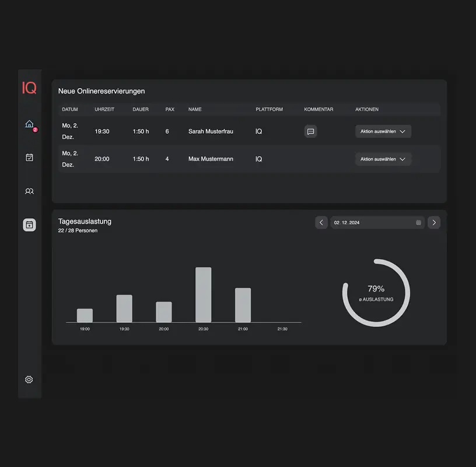This screenshot has height=467, width=476.
Task: Click the 19:30 bar in chart
Action: 124,308
